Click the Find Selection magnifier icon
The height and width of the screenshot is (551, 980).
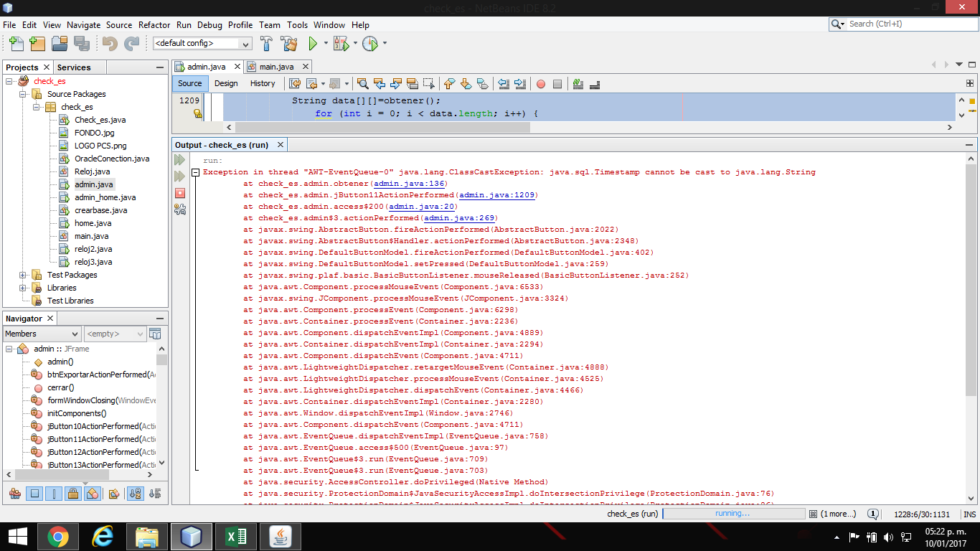(362, 84)
